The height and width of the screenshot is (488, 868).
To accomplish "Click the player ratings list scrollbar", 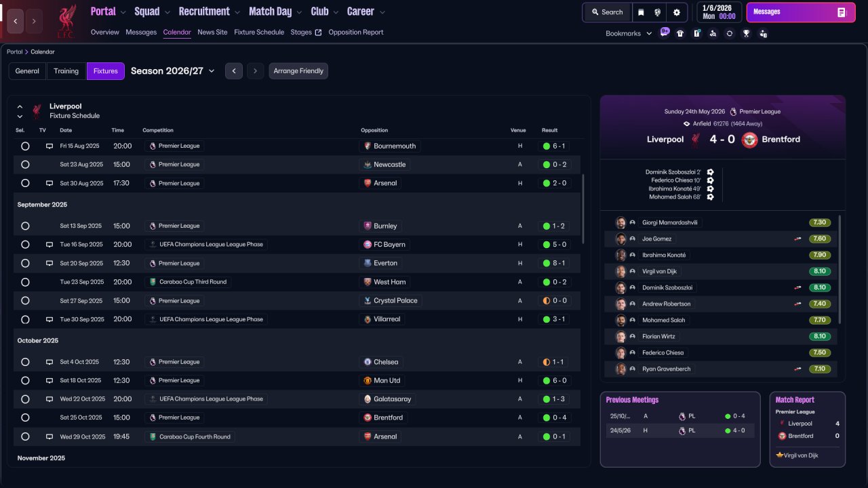I will point(840,269).
